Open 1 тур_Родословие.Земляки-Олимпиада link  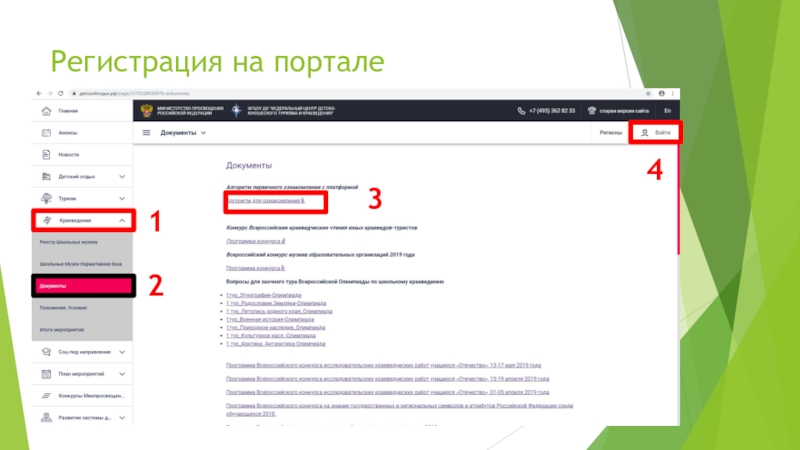pyautogui.click(x=276, y=303)
